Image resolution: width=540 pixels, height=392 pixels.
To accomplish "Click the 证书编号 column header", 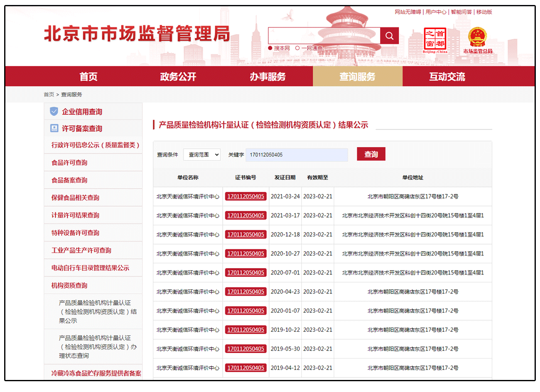I will pyautogui.click(x=245, y=177).
